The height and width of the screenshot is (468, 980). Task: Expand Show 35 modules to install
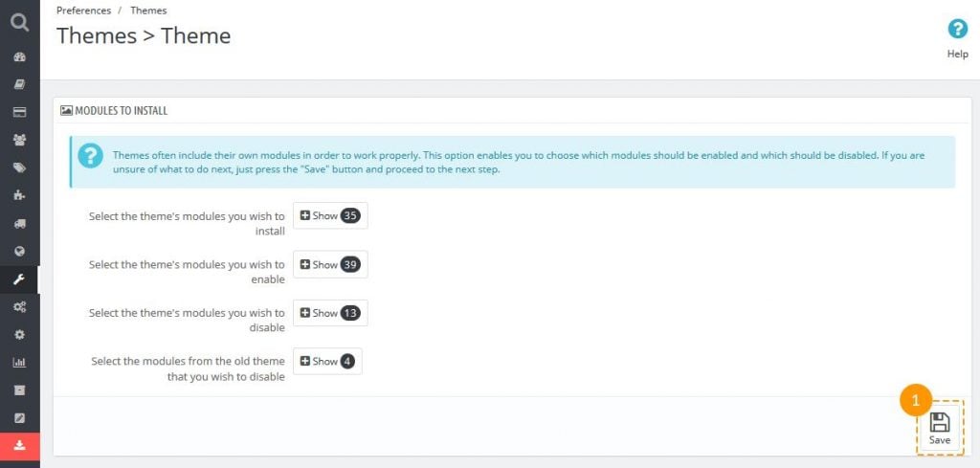tap(330, 216)
